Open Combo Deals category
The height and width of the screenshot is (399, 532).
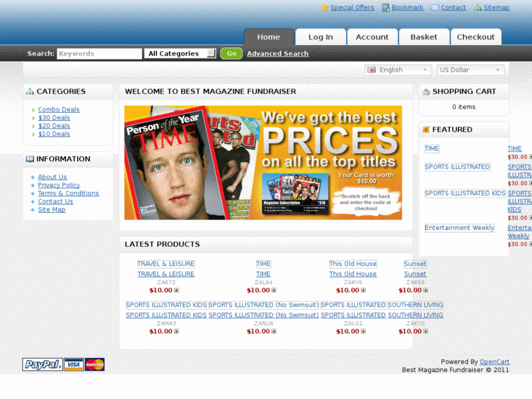coord(59,109)
